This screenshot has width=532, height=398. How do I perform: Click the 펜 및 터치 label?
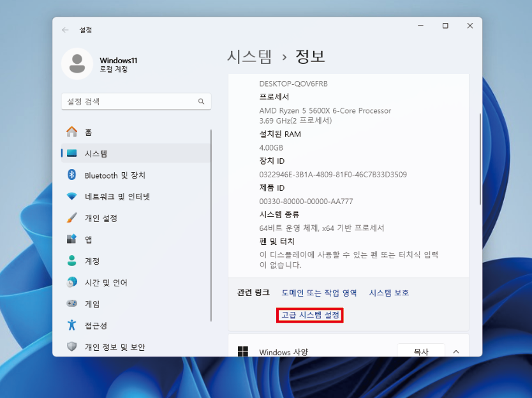(x=277, y=241)
